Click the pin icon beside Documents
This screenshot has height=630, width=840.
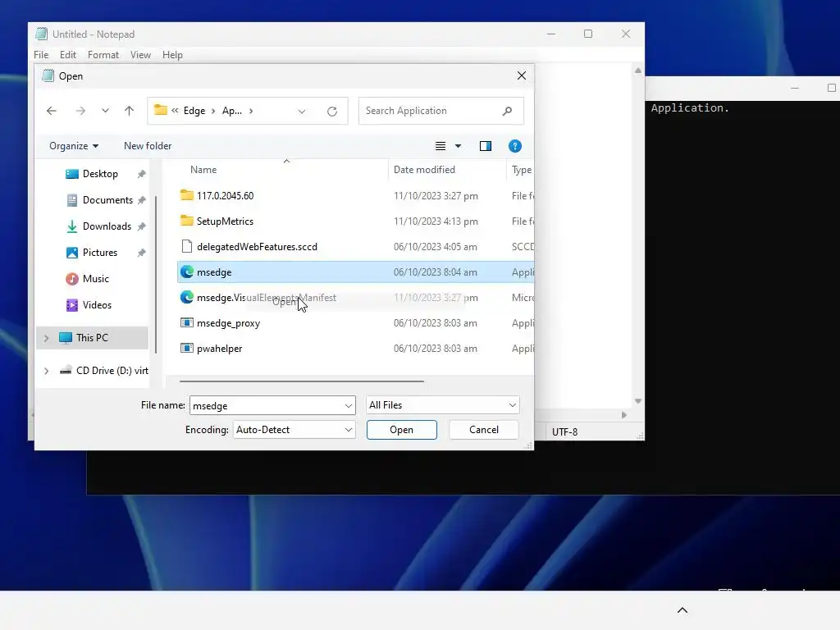141,200
